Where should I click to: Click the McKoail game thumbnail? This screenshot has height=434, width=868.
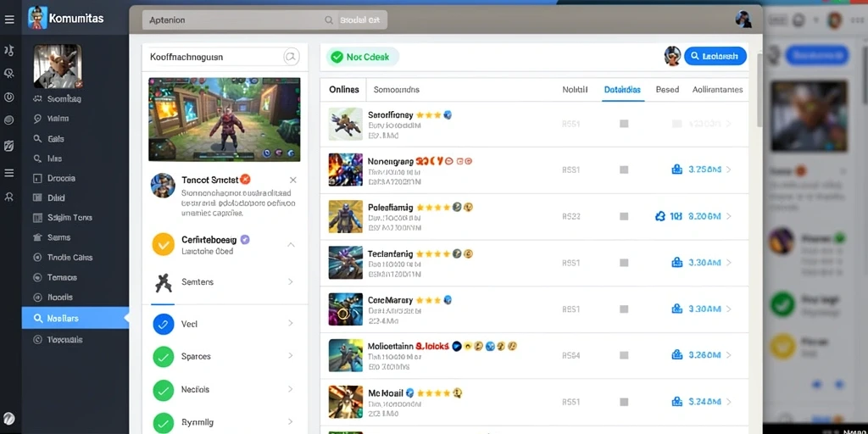pyautogui.click(x=346, y=401)
